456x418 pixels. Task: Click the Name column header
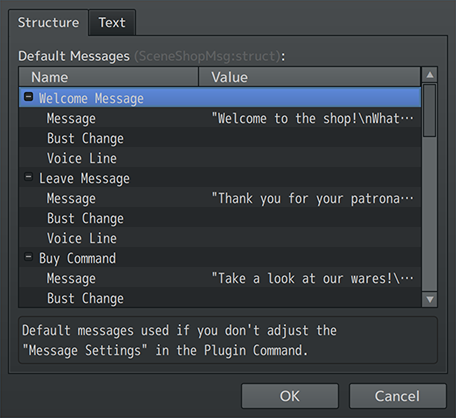109,77
